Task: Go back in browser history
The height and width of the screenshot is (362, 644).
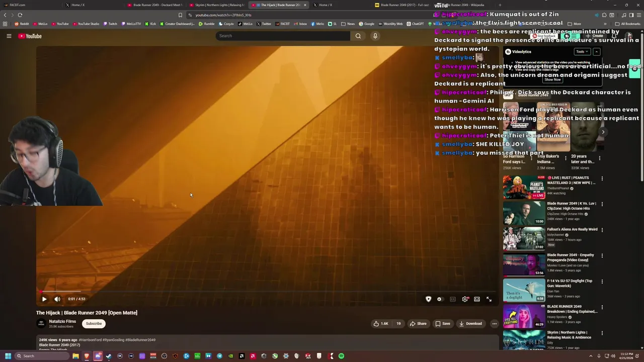Action: point(5,15)
